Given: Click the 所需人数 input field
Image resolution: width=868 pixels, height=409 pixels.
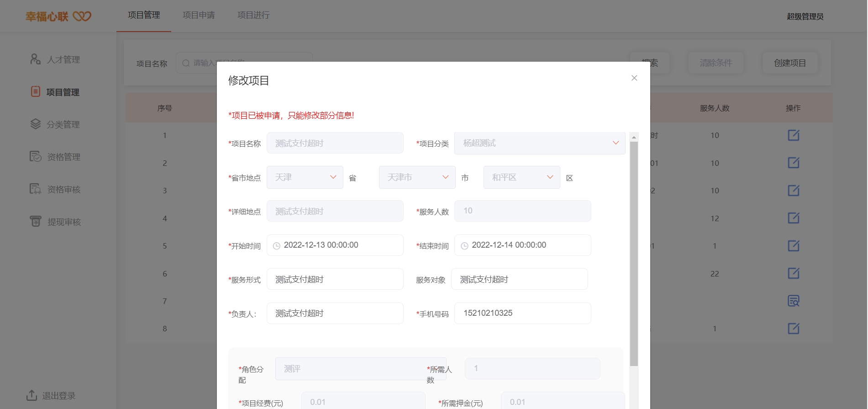Looking at the screenshot, I should pos(532,369).
